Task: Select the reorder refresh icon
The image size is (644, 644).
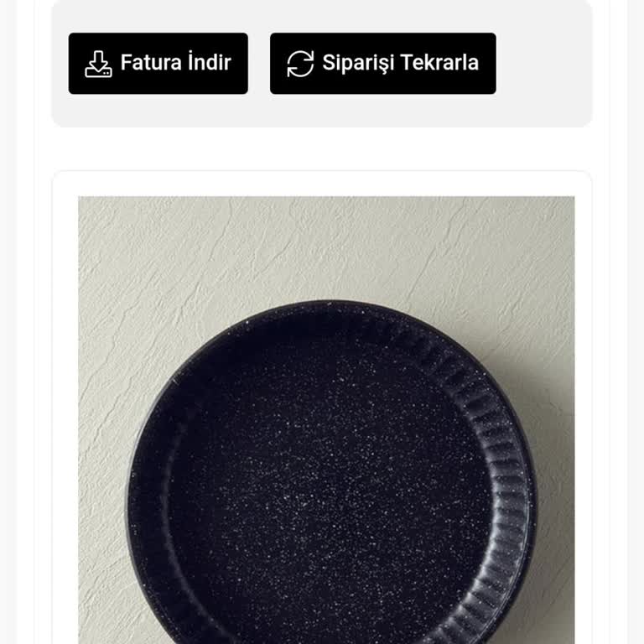Action: (x=300, y=64)
